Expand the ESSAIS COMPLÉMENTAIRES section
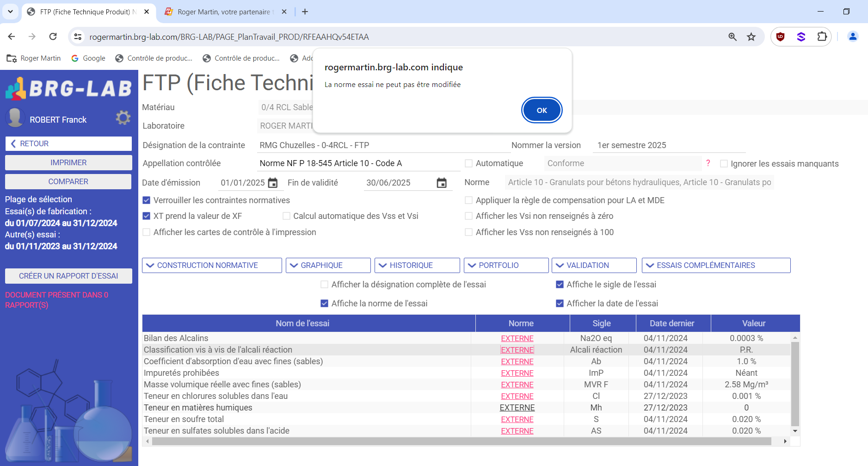 (x=716, y=265)
